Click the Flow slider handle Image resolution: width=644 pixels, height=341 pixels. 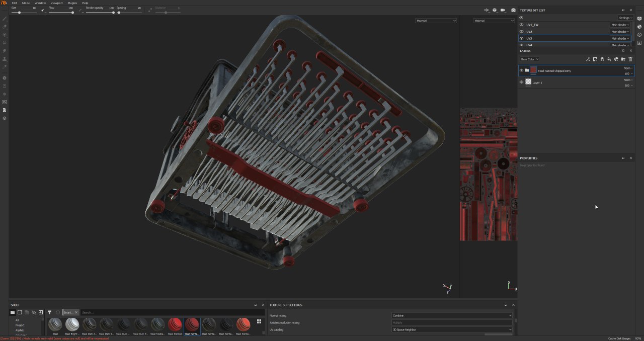(72, 13)
